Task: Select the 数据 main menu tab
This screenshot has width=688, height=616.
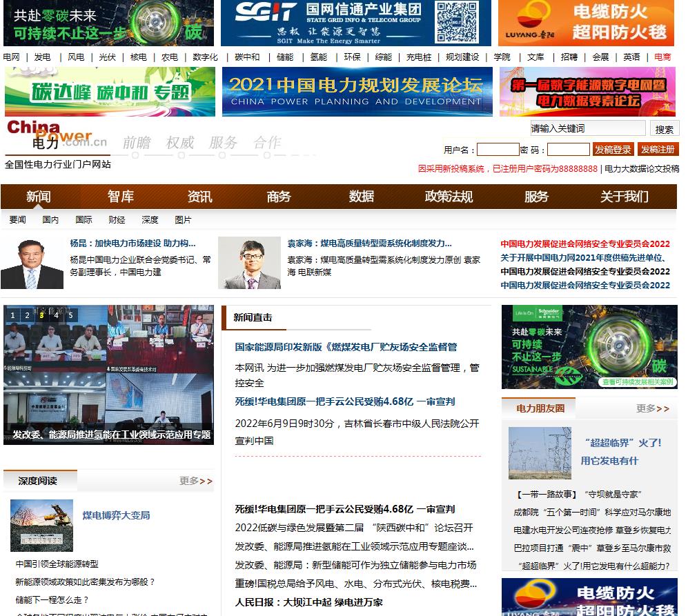Action: tap(362, 196)
